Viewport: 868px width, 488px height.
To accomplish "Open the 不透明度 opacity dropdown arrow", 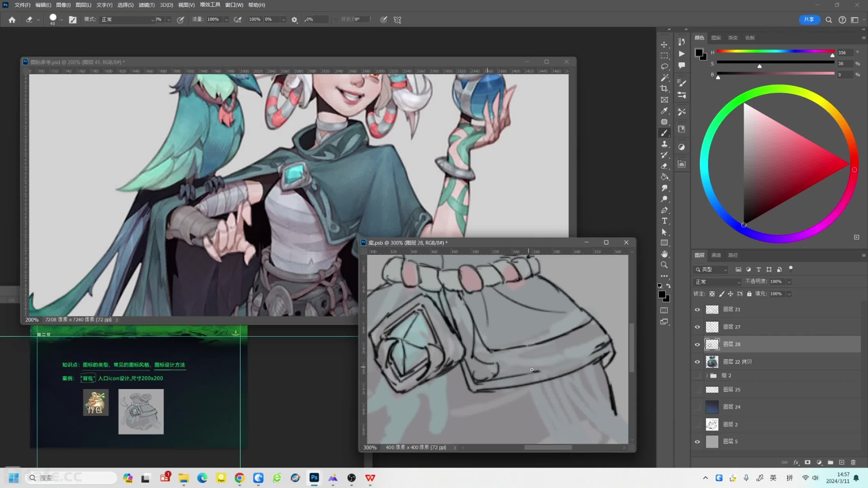I will [789, 282].
